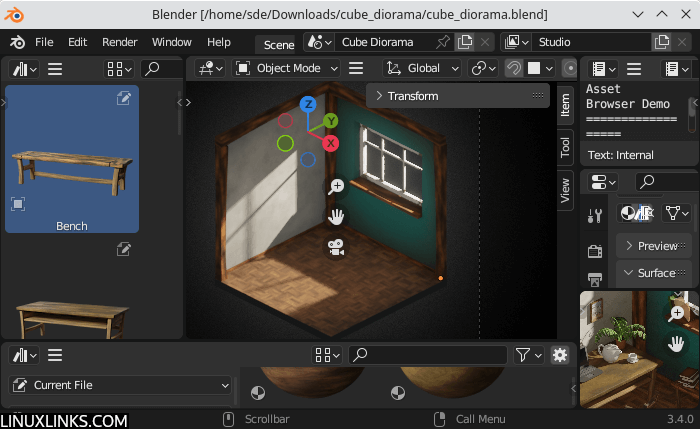
Task: Open the Window menu
Action: (x=171, y=42)
